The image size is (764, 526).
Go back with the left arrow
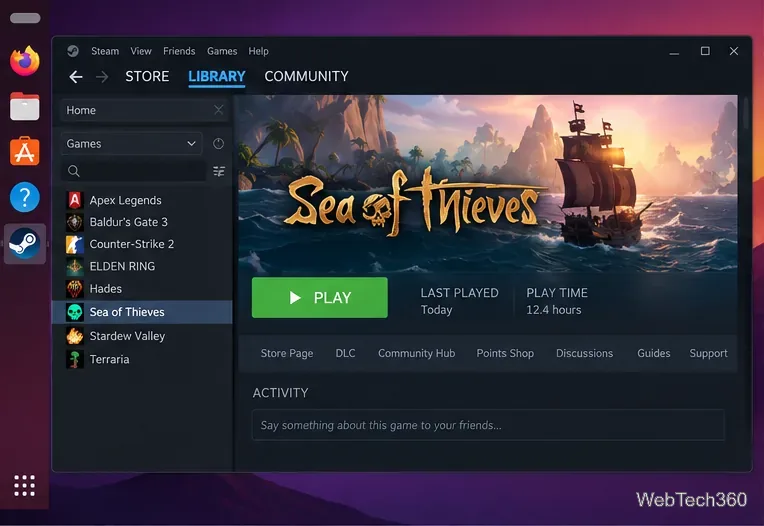(x=76, y=76)
